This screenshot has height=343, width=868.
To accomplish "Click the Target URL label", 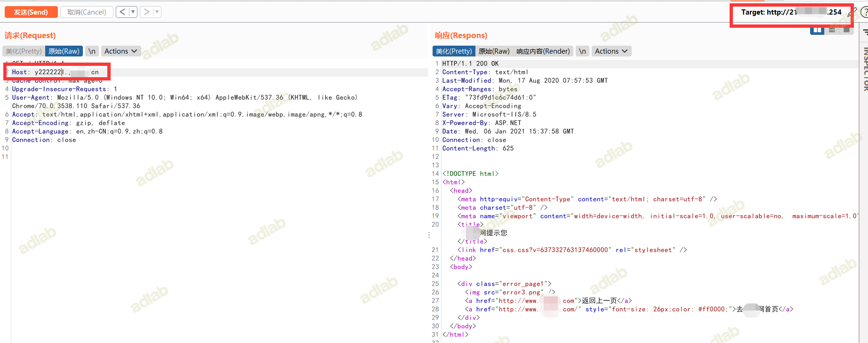I will [x=791, y=12].
